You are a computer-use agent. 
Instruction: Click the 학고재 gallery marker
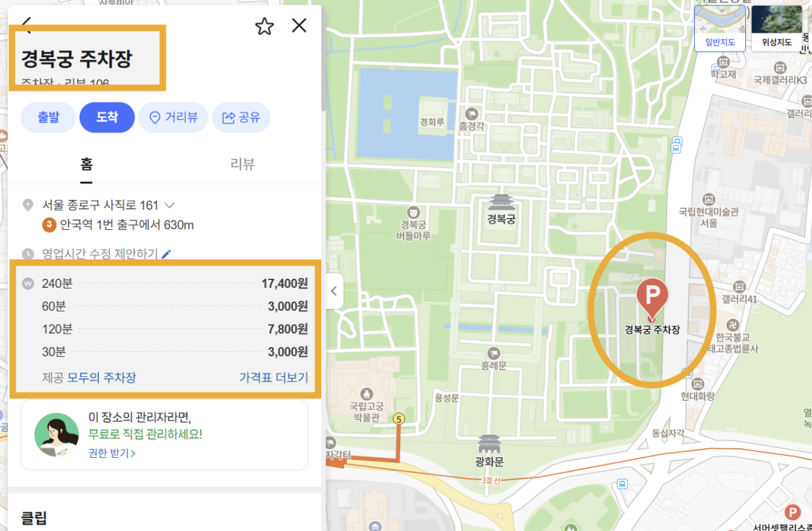coord(723,63)
